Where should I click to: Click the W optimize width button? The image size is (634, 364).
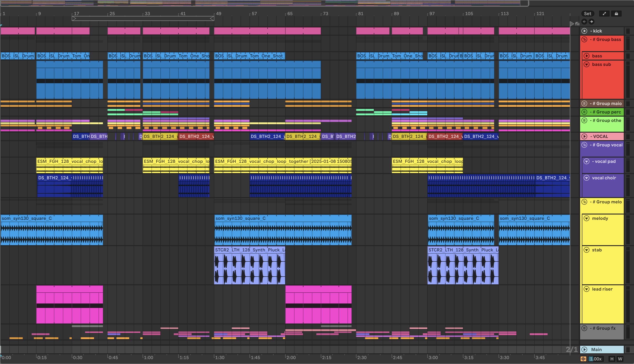pyautogui.click(x=620, y=359)
